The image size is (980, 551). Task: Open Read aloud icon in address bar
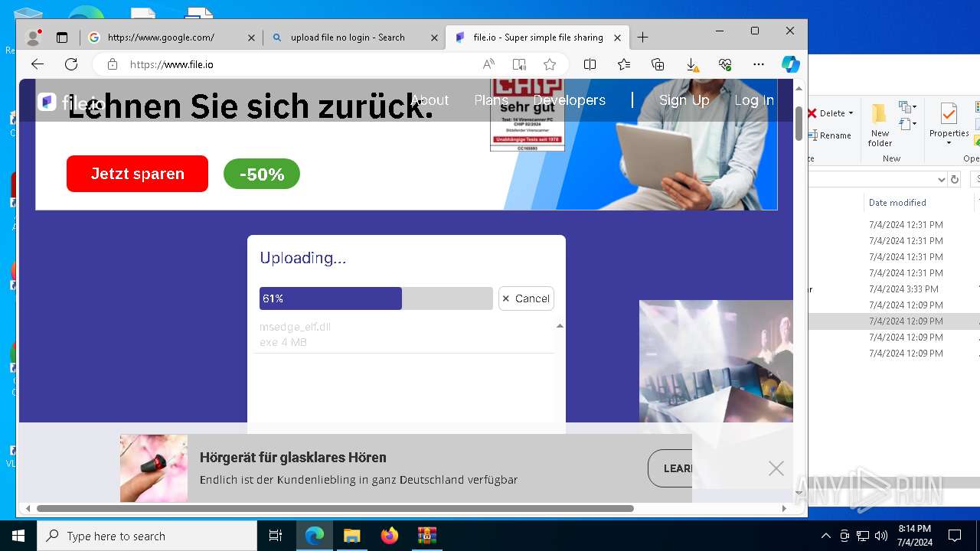[488, 64]
